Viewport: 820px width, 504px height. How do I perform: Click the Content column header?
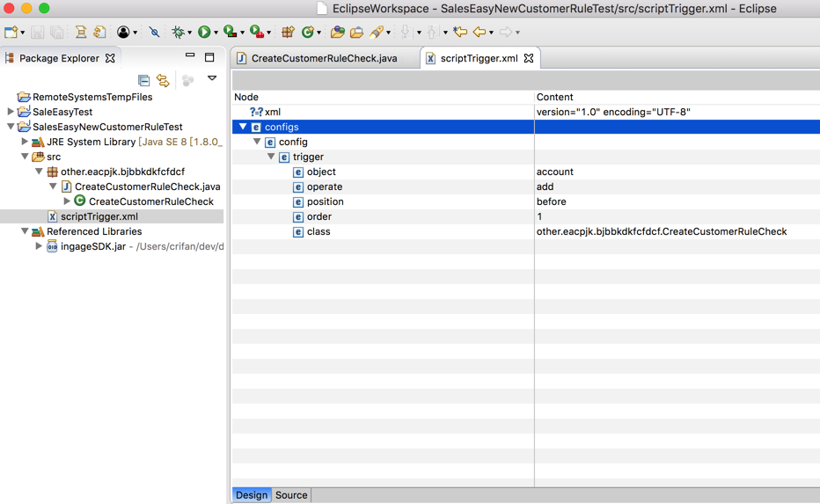pos(677,97)
